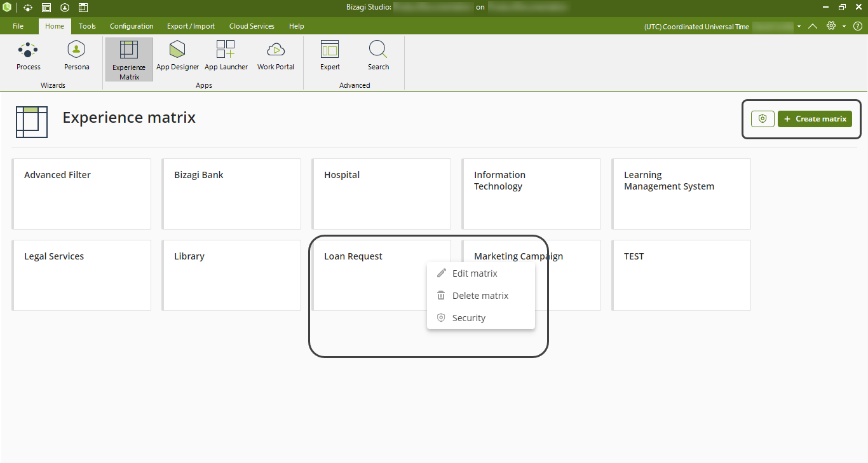Collapse the ribbon with the up chevron
This screenshot has height=463, width=868.
(813, 26)
